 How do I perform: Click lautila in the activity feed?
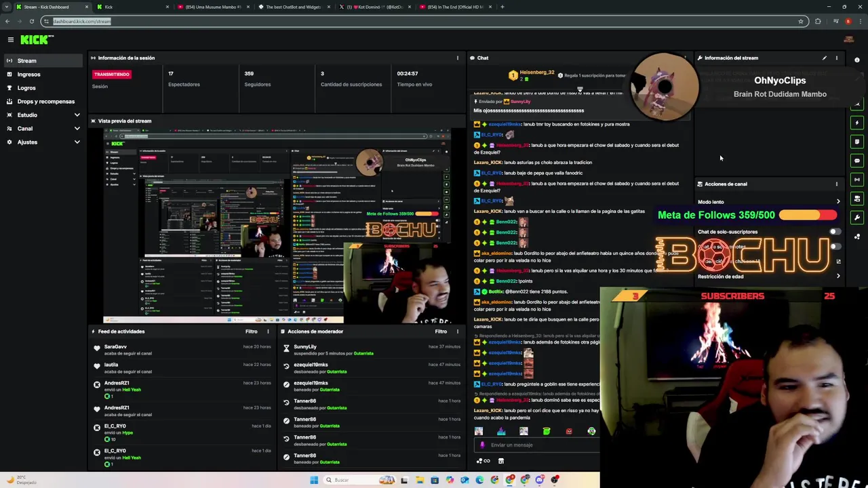pyautogui.click(x=111, y=365)
